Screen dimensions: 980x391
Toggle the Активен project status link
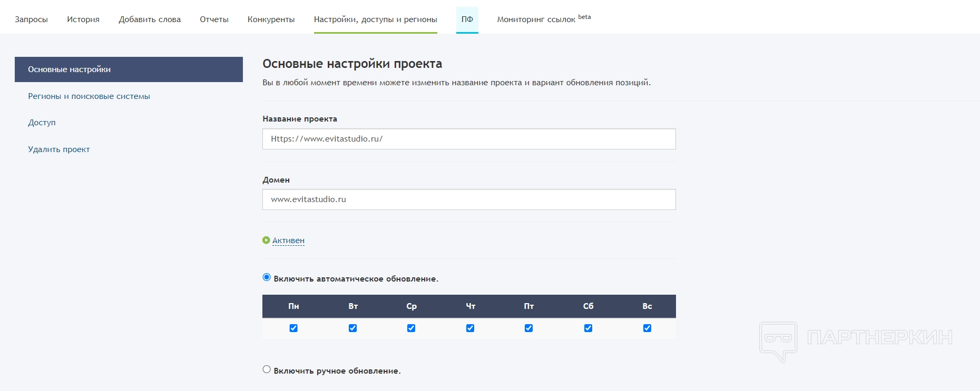tap(288, 240)
